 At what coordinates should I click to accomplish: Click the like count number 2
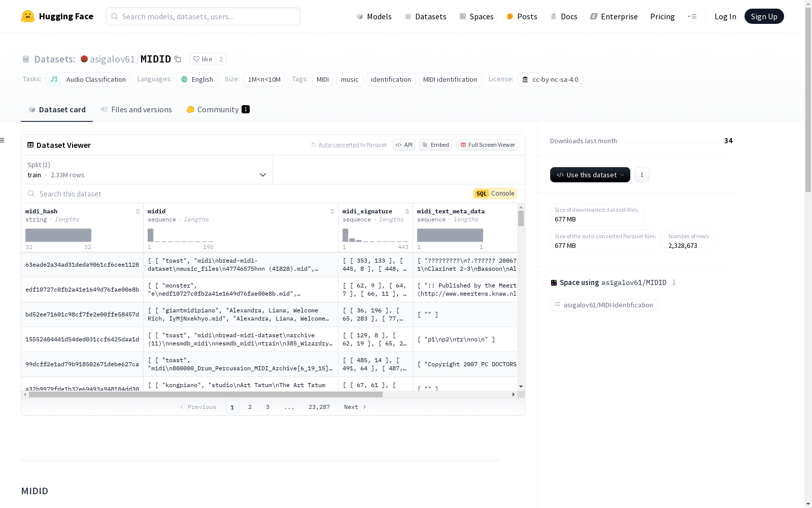(221, 59)
